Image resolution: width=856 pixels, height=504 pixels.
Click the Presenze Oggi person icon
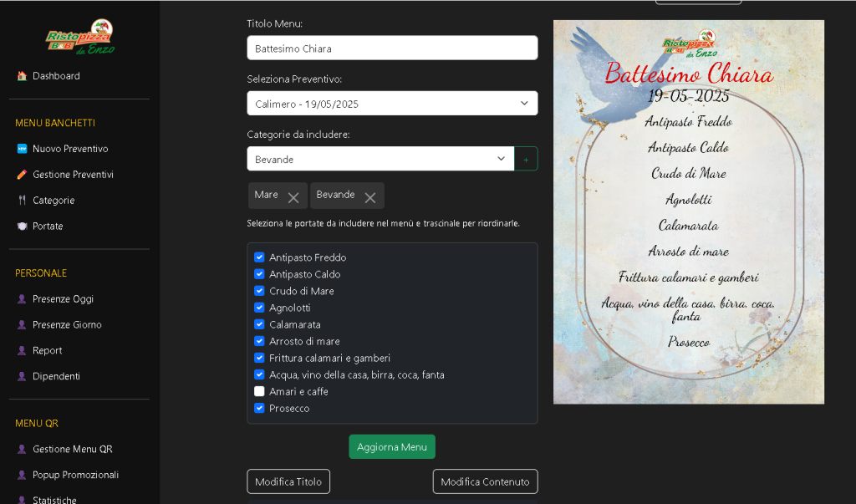click(22, 299)
